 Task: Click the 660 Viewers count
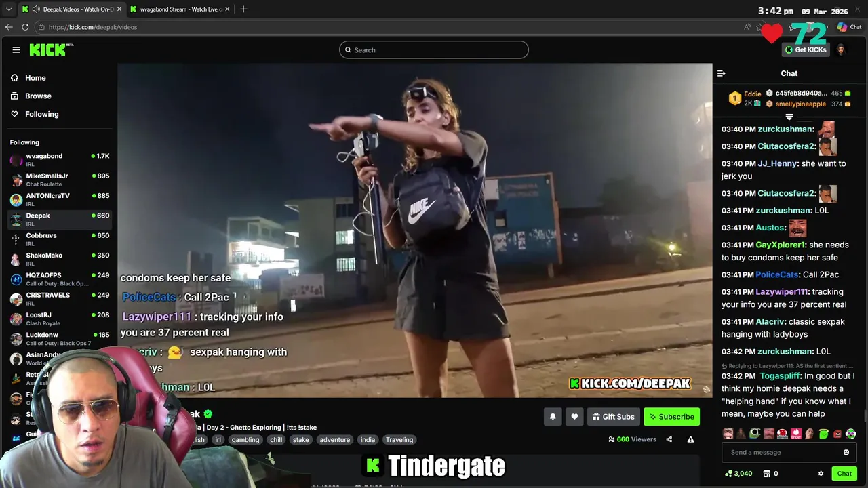coord(633,439)
